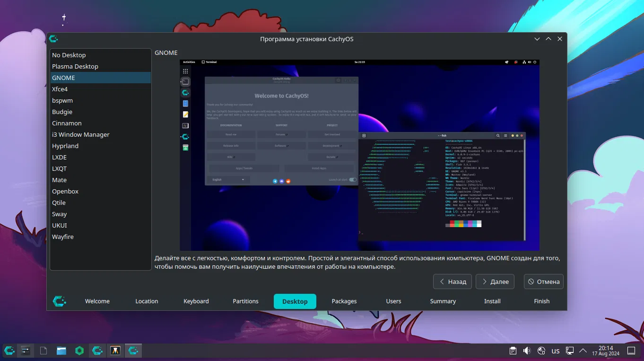Click the active Desktop step

pos(295,301)
